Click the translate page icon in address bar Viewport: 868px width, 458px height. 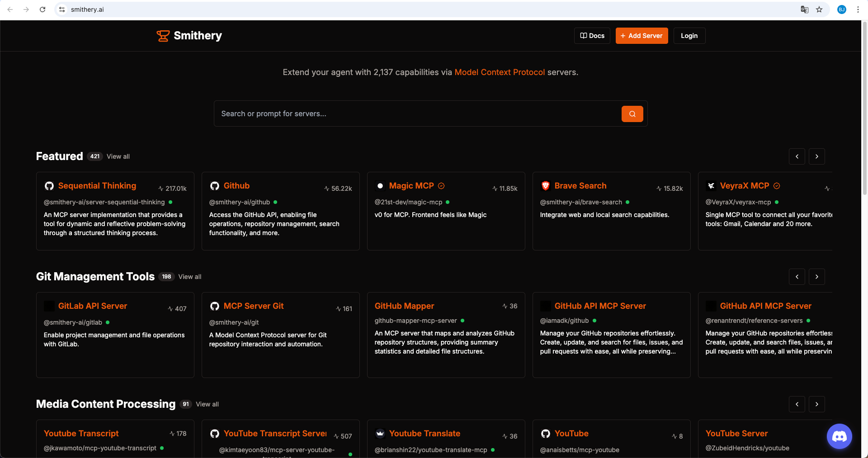tap(804, 9)
